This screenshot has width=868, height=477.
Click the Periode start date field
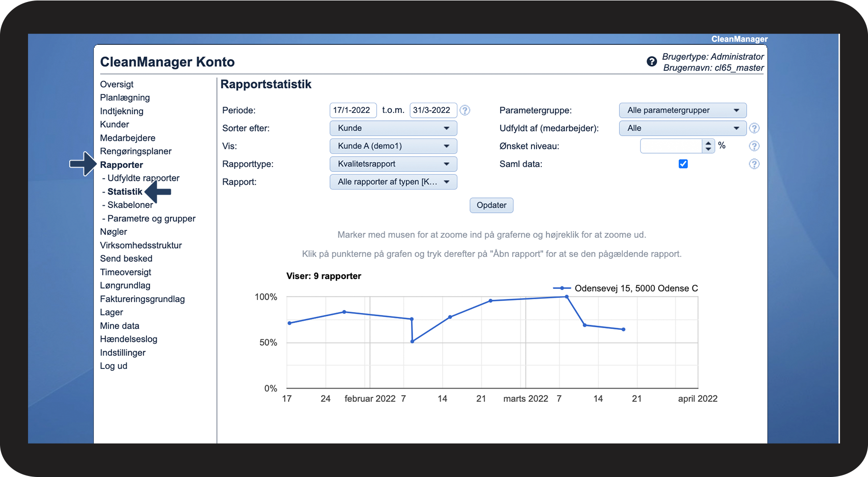(353, 111)
